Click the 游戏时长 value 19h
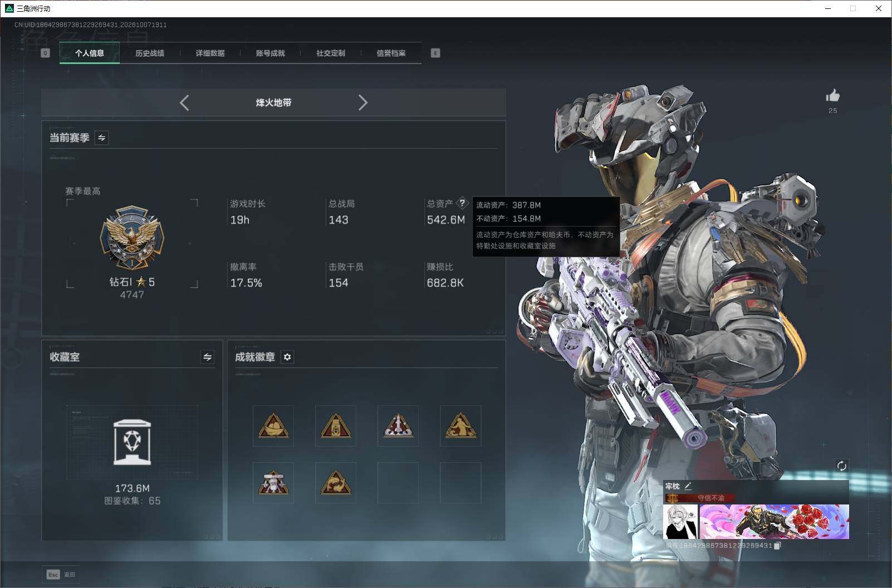This screenshot has height=588, width=892. (240, 220)
